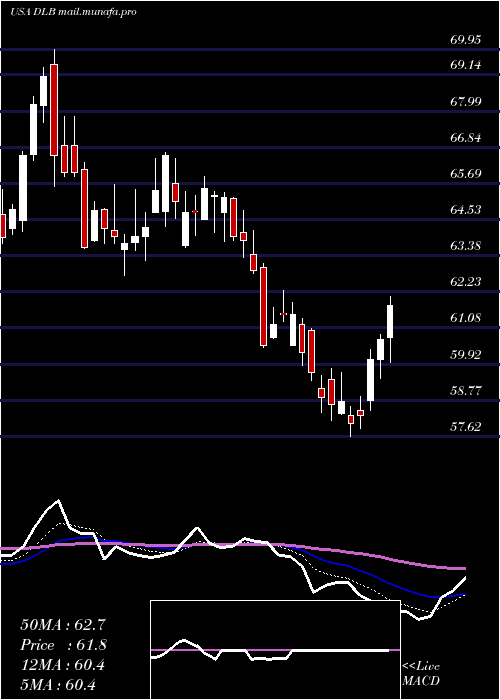Select the 66.84 price level label

tap(466, 138)
